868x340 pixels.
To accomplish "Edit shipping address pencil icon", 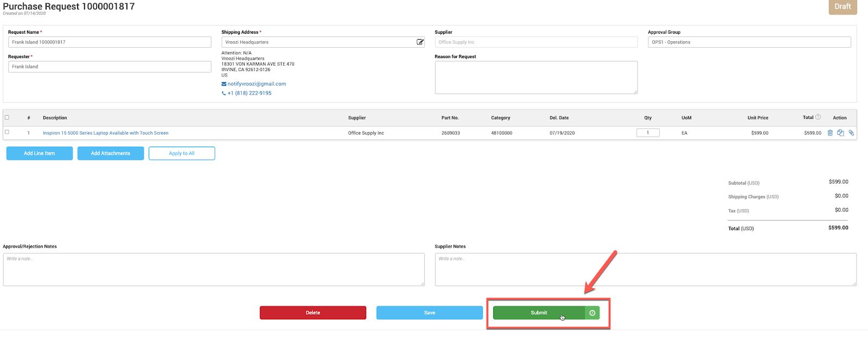I will click(420, 42).
